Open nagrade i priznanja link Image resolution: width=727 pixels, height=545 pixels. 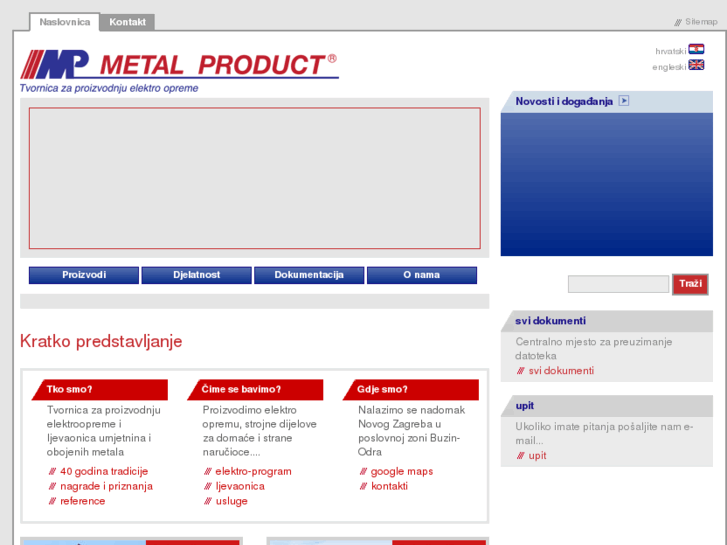click(106, 486)
